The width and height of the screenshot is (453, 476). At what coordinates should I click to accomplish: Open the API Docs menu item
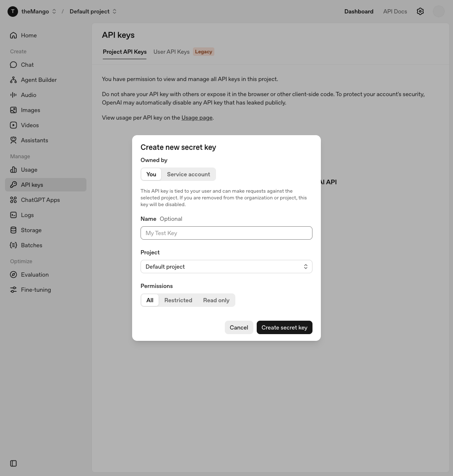pyautogui.click(x=395, y=11)
